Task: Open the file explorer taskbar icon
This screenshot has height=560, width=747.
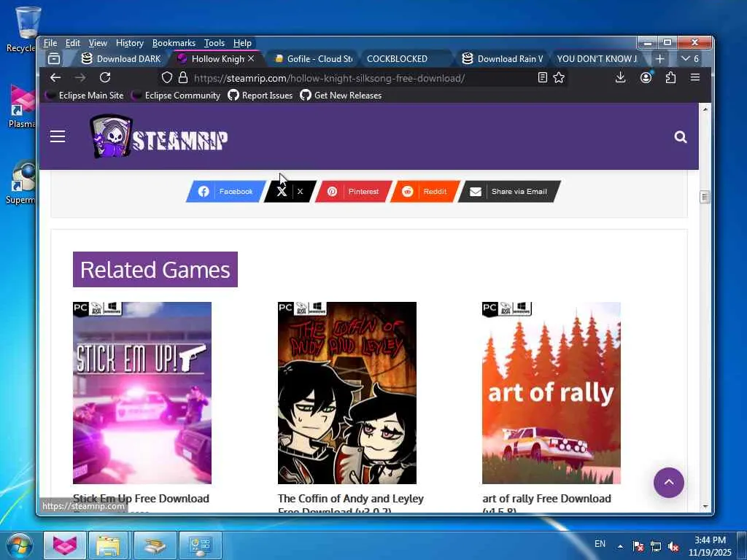Action: [108, 545]
